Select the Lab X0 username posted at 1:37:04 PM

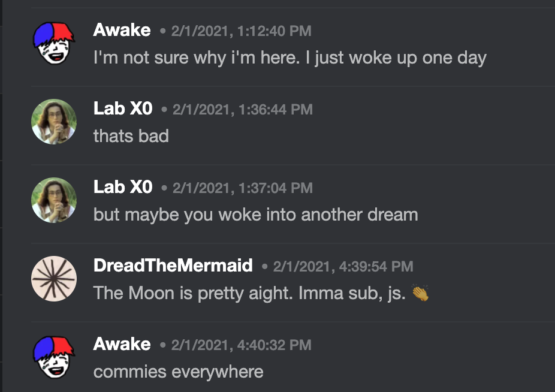tap(123, 187)
